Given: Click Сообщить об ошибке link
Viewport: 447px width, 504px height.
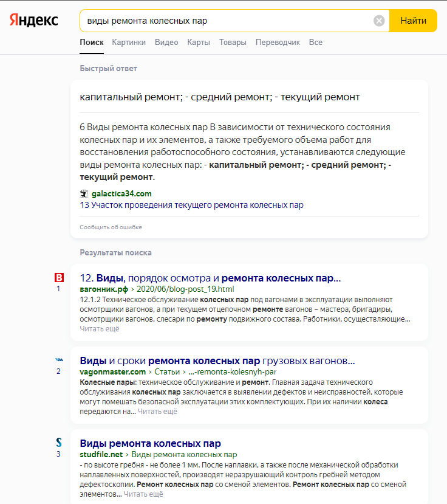Looking at the screenshot, I should pyautogui.click(x=111, y=227).
